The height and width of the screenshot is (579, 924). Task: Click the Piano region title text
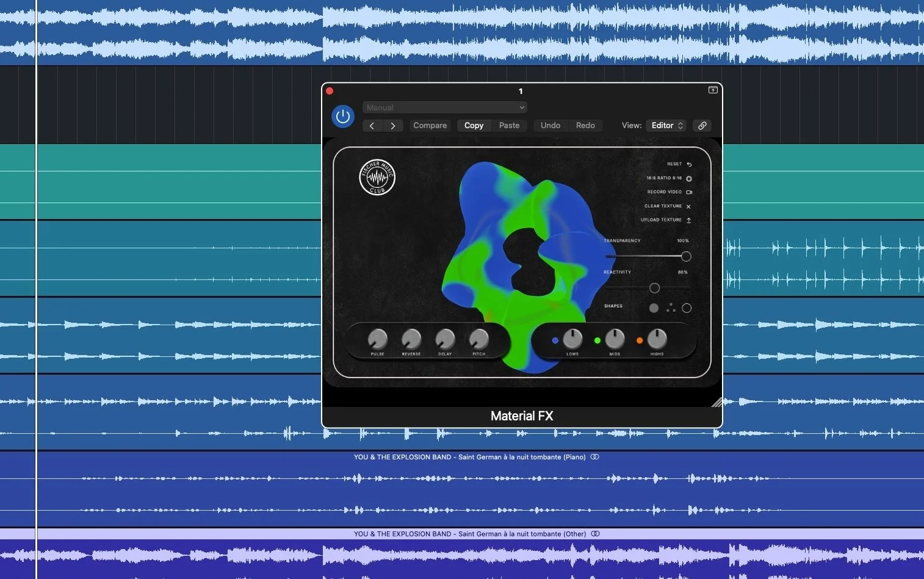click(469, 457)
